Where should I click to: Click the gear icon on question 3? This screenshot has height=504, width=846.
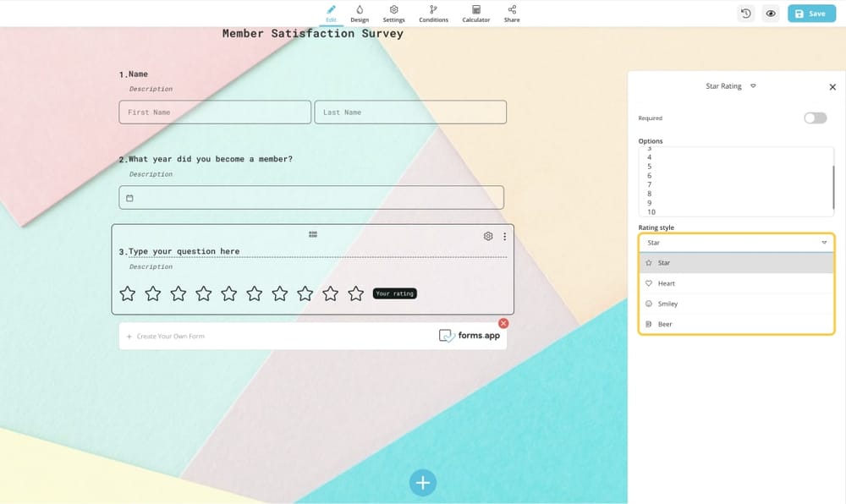point(488,237)
